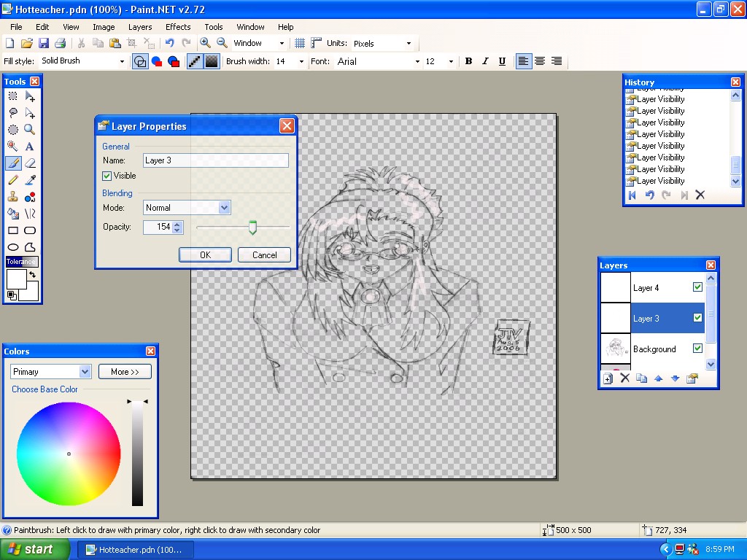Select the Zoom magnifier tool
747x560 pixels.
29,130
